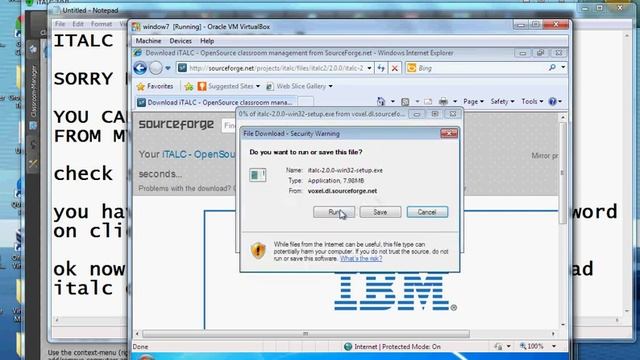The width and height of the screenshot is (640, 360).
Task: Open the Notepad Edit menu
Action: (78, 24)
